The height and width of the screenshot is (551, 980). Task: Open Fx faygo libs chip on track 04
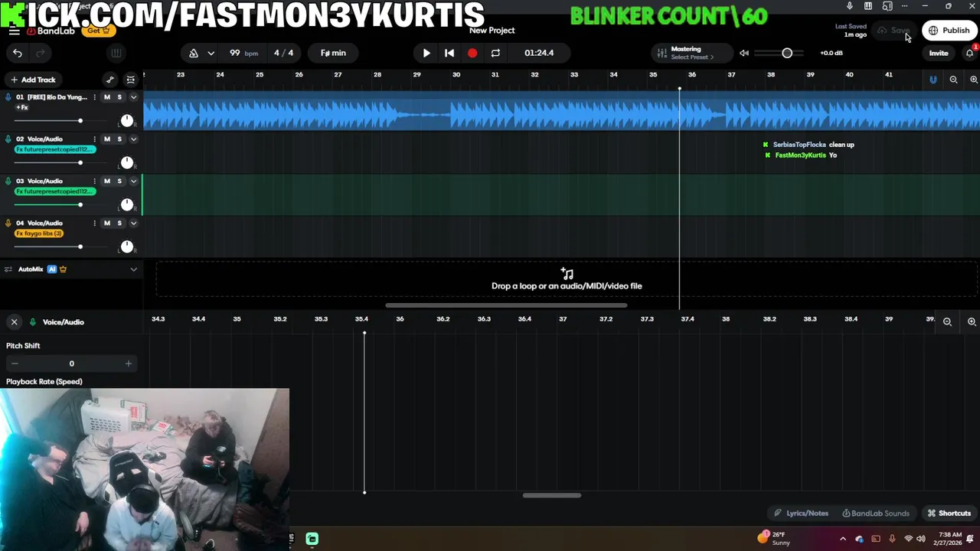[40, 233]
